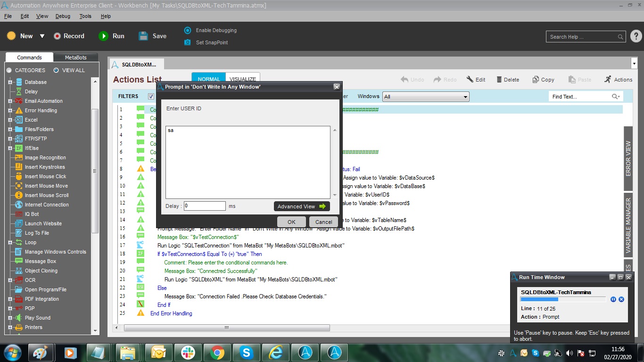
Task: Click the commands panel vertical scrollbar
Action: click(95, 171)
